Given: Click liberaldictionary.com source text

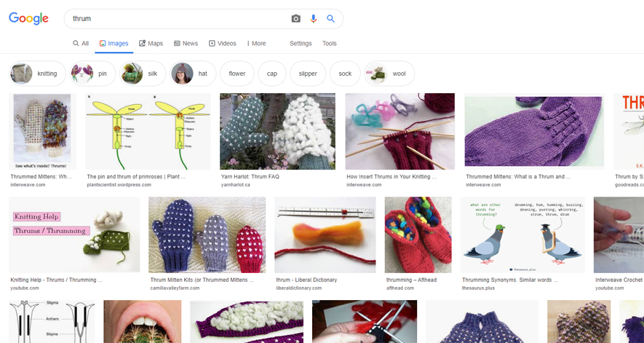Looking at the screenshot, I should point(299,288).
